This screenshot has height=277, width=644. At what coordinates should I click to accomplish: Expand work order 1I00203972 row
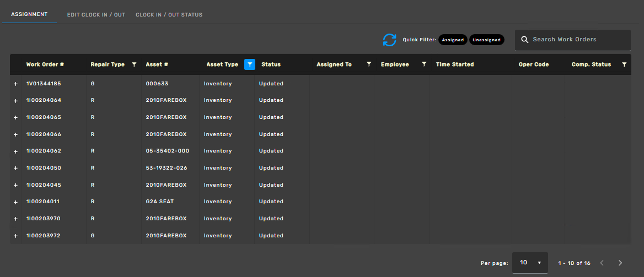click(15, 236)
